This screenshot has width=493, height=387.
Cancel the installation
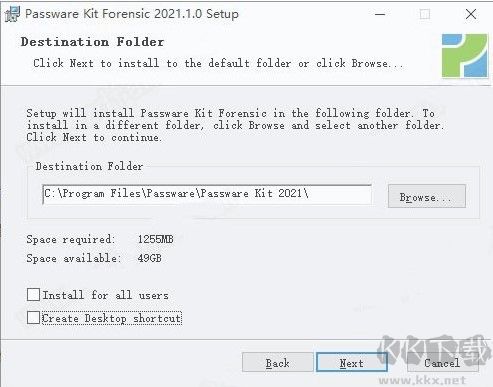(442, 362)
